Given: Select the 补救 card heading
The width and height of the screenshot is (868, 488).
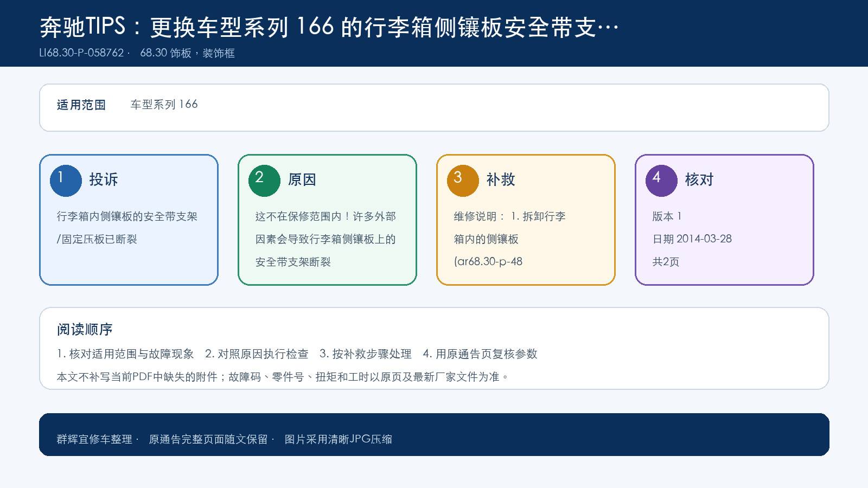Looking at the screenshot, I should click(x=501, y=179).
